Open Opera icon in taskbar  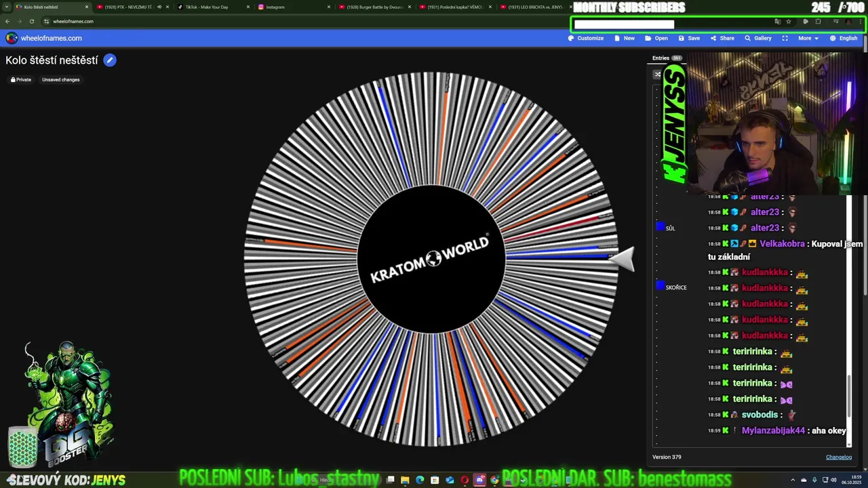pyautogui.click(x=465, y=480)
